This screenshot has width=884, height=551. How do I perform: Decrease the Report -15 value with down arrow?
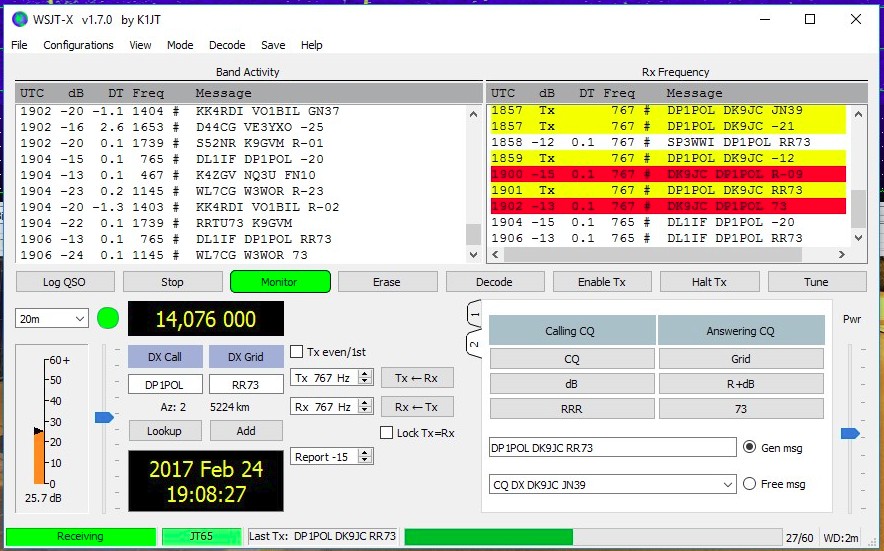[365, 460]
